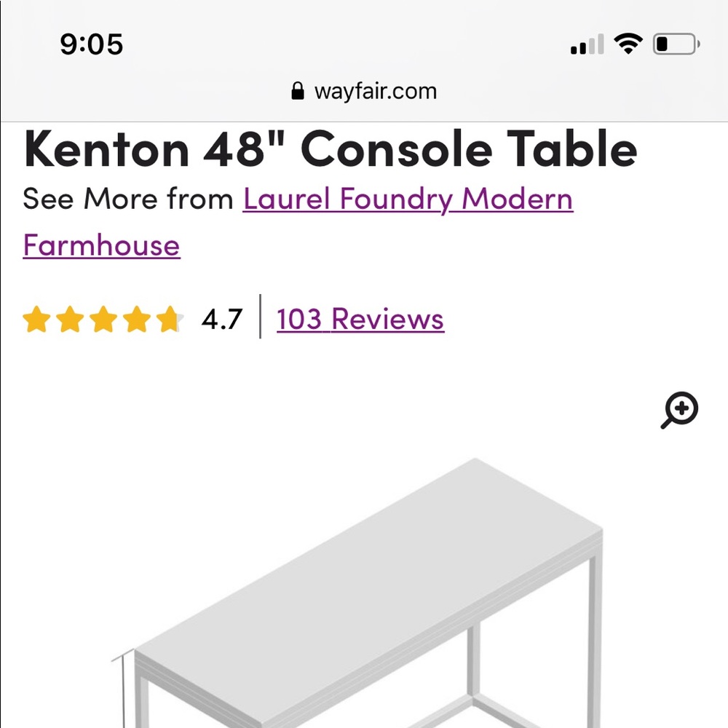Screen dimensions: 728x728
Task: Click the fourth gold rating star
Action: [x=136, y=320]
